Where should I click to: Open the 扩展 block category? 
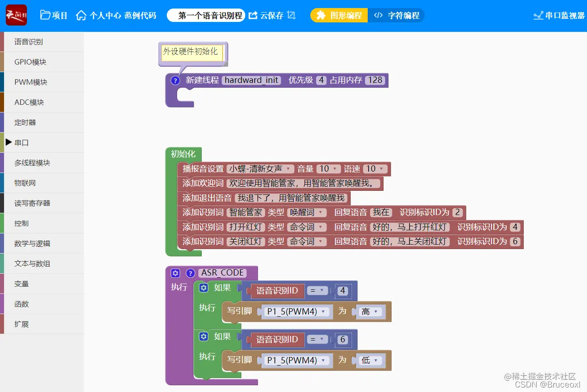coord(42,324)
